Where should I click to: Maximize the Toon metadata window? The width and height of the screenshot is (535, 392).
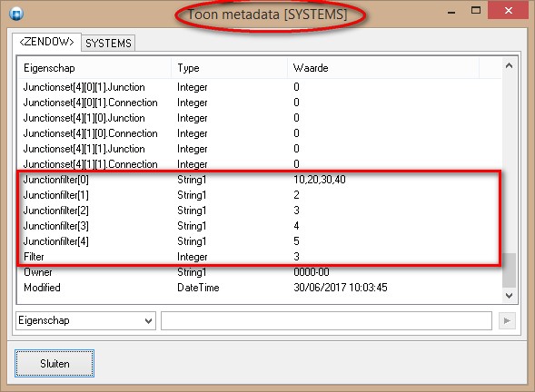pos(476,11)
